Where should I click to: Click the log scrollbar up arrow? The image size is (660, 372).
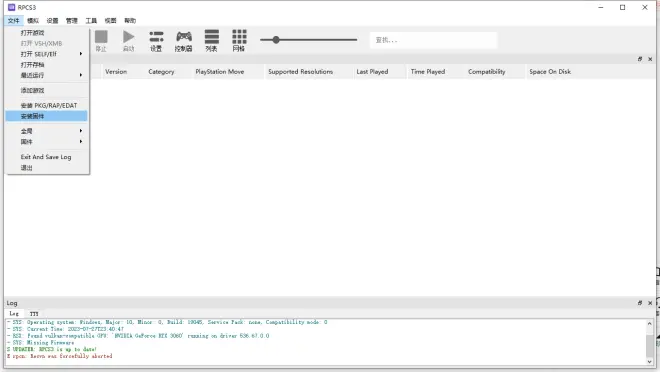649,324
